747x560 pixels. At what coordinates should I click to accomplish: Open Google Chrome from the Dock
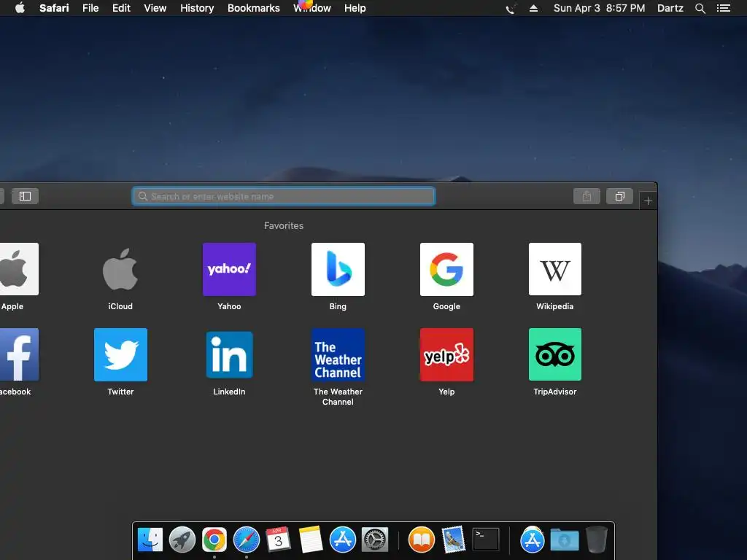click(x=214, y=540)
